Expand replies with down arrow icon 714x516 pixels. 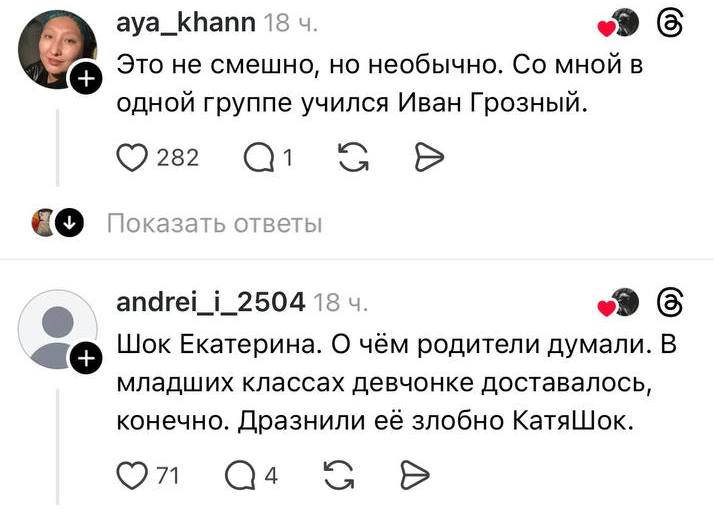pos(69,222)
